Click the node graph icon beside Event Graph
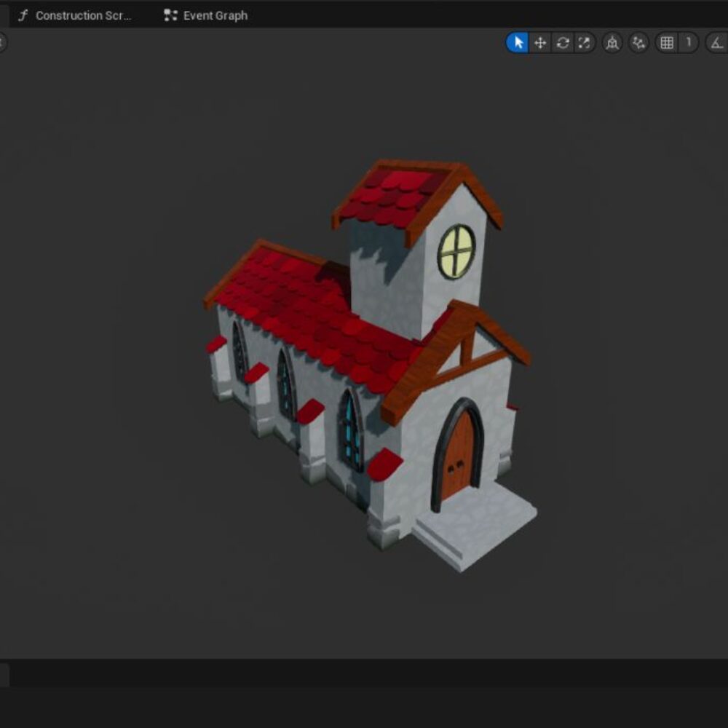 (x=171, y=15)
